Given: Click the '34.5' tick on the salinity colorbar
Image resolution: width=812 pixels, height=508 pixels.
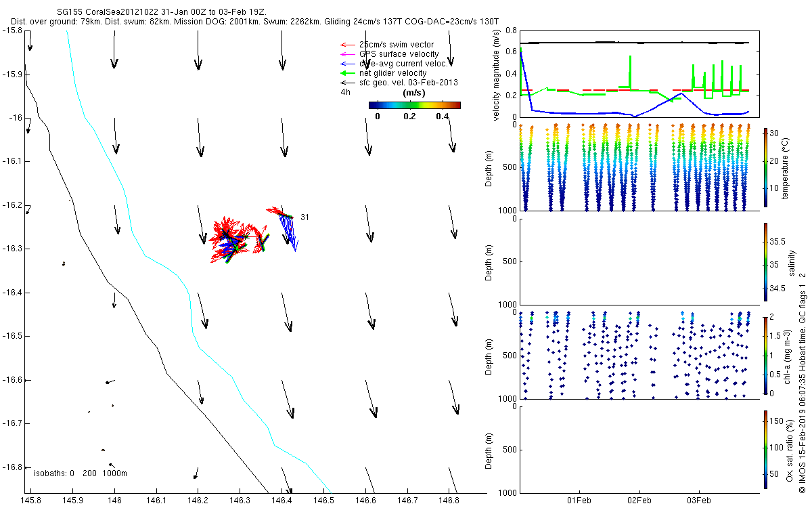Looking at the screenshot, I should coord(778,289).
